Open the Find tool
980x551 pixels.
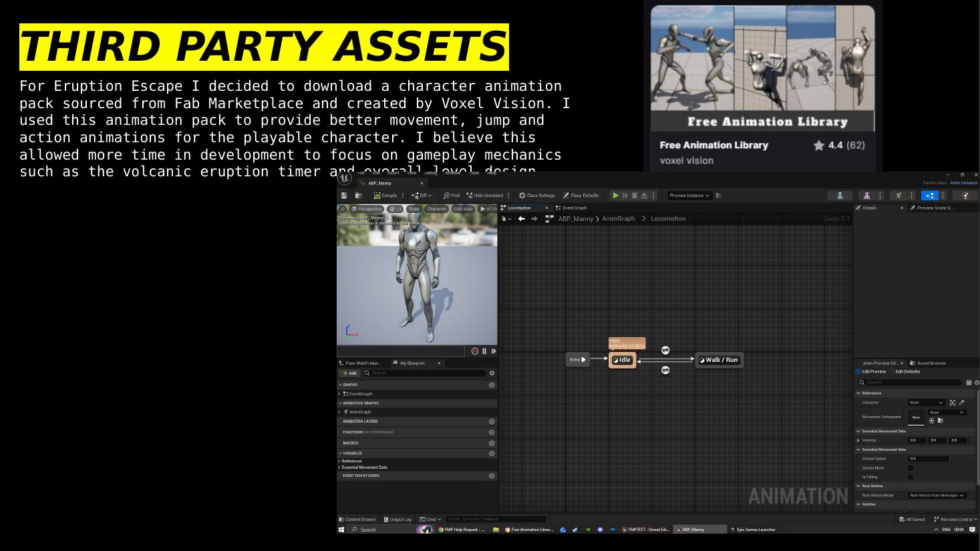pyautogui.click(x=452, y=196)
